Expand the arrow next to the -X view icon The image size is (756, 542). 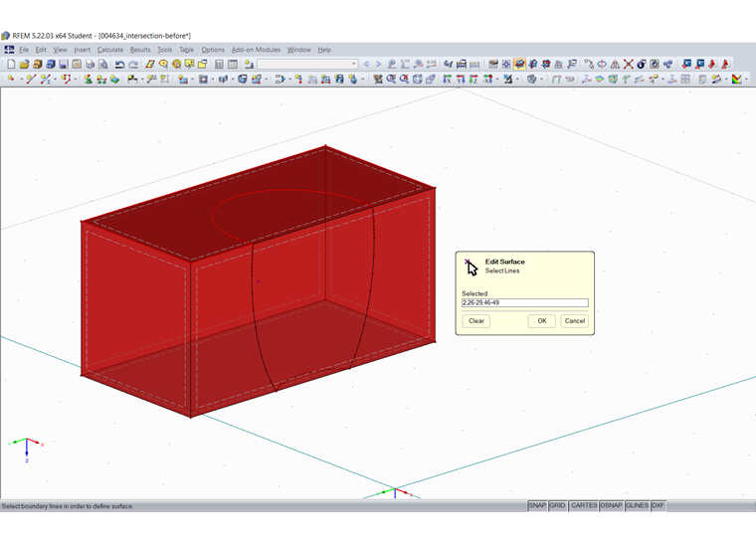click(497, 80)
